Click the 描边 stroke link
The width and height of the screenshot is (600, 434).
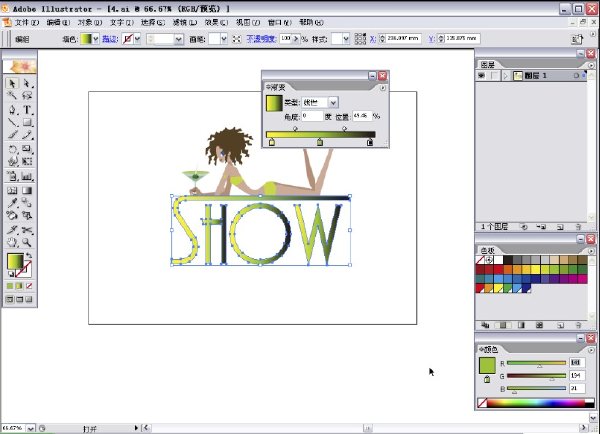[110, 39]
